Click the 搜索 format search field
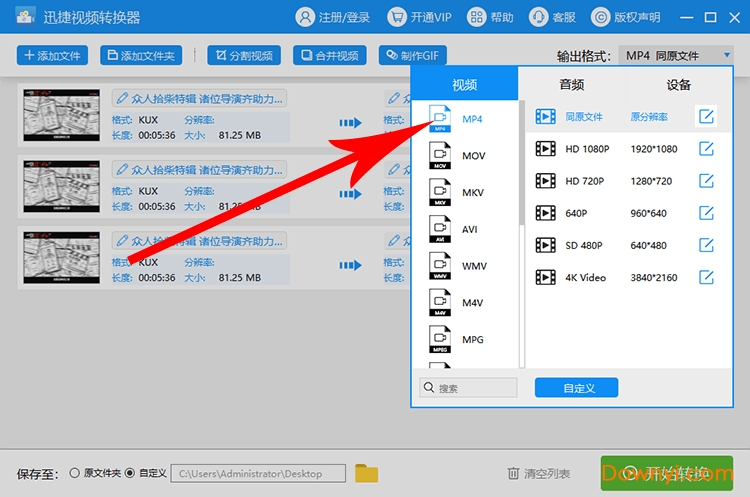This screenshot has width=750, height=497. pyautogui.click(x=468, y=387)
